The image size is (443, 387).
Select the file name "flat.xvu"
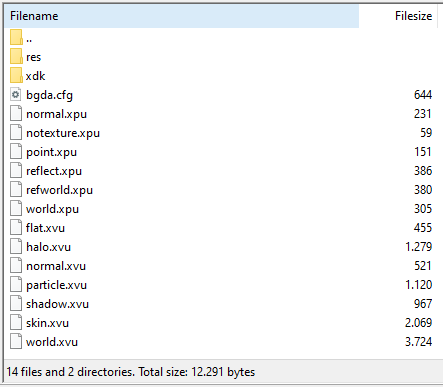(x=45, y=228)
